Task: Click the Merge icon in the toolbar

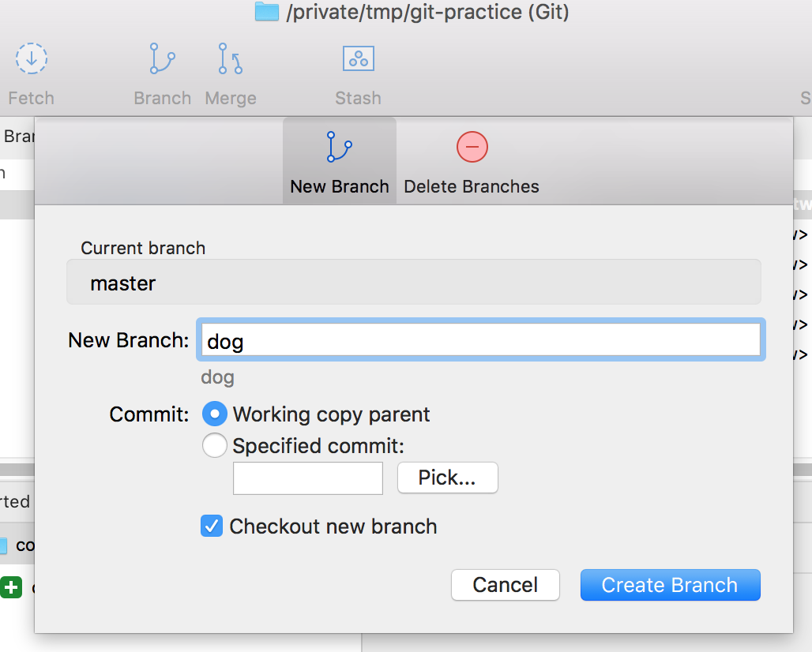Action: click(230, 58)
